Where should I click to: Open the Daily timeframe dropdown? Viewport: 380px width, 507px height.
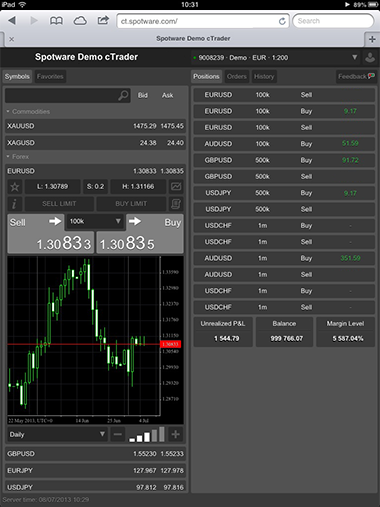click(x=57, y=434)
